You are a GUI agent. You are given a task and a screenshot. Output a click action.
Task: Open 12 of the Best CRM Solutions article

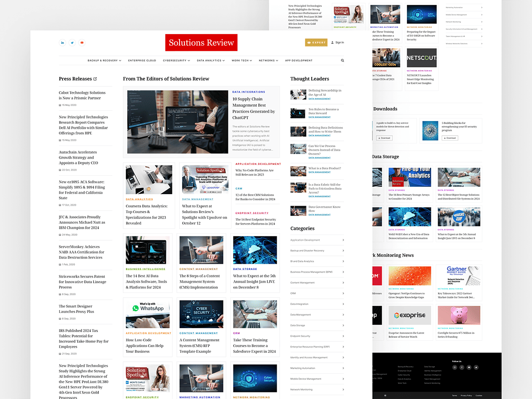[255, 197]
